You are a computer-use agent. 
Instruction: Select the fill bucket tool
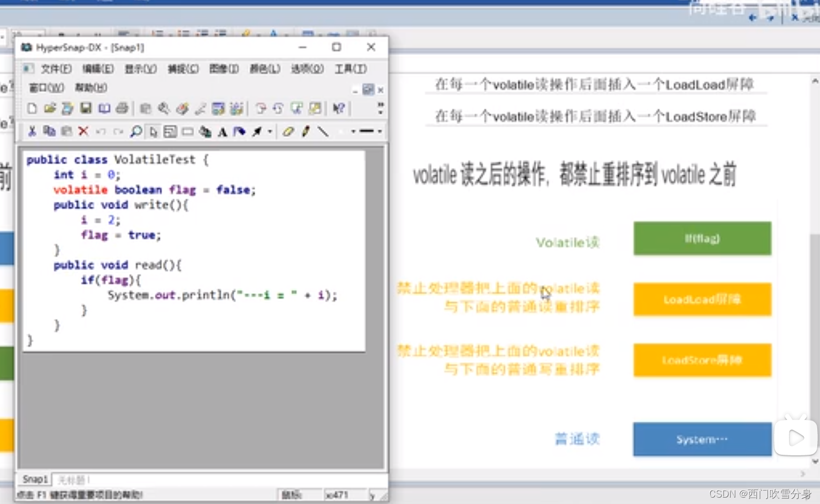click(x=239, y=131)
